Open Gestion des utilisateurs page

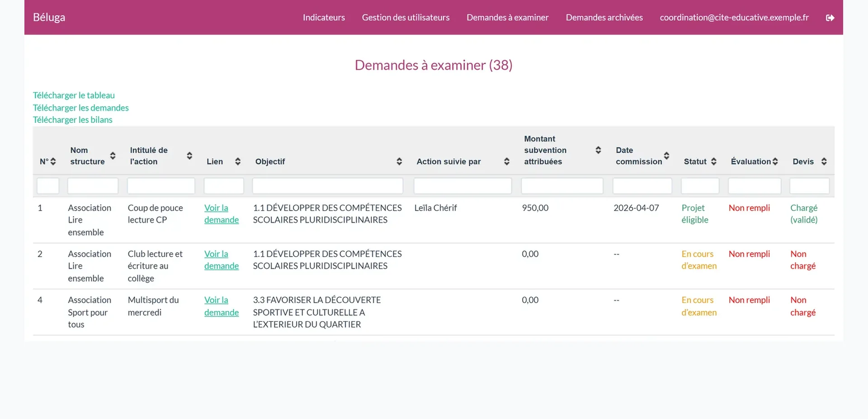(x=406, y=17)
